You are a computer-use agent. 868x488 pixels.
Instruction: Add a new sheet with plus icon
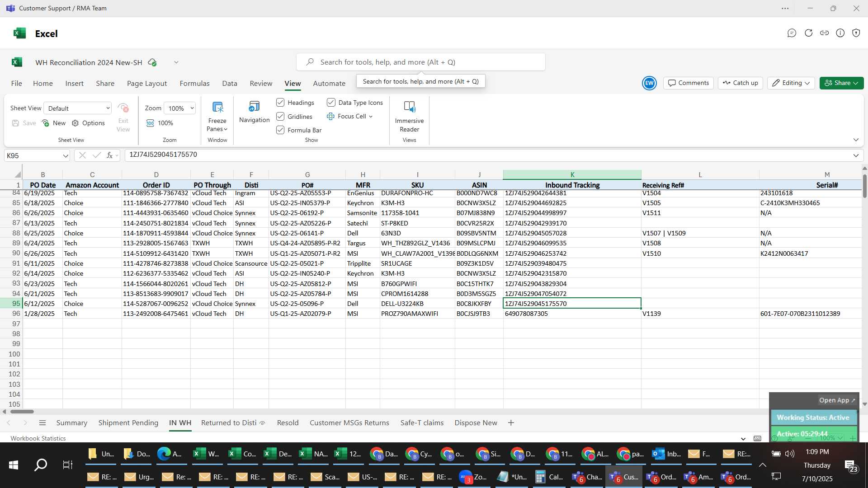[x=511, y=423]
